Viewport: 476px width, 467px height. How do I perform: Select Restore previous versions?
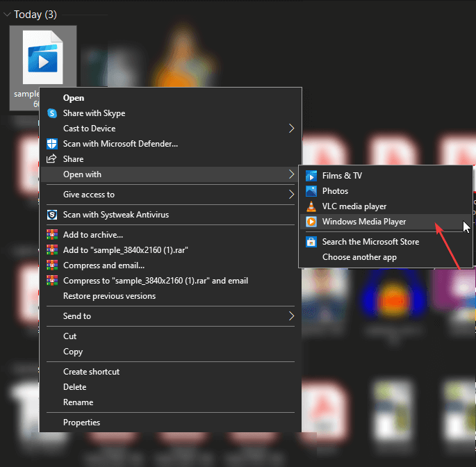171,296
